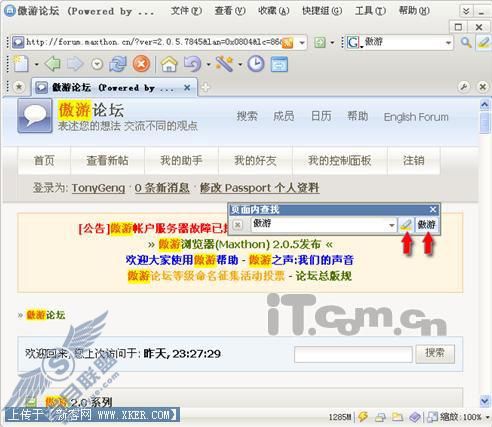
Task: Expand the address bar history dropdown
Action: pyautogui.click(x=302, y=43)
